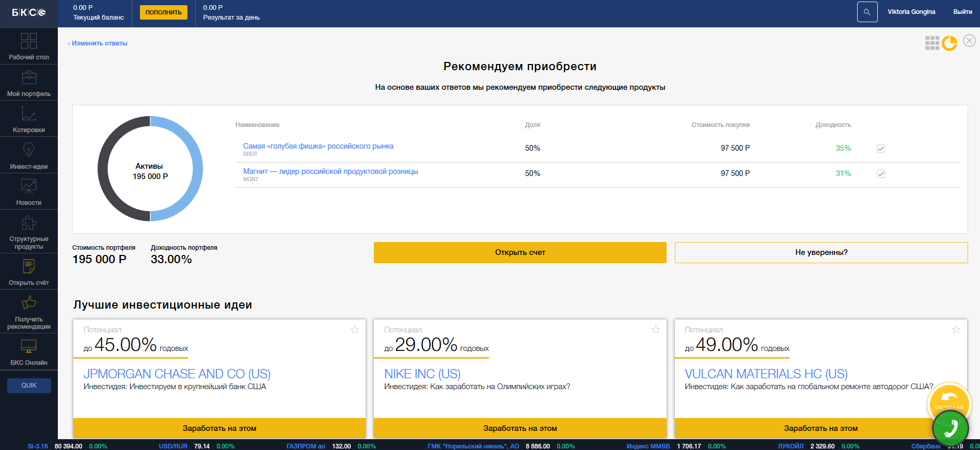Image resolution: width=980 pixels, height=450 pixels.
Task: Click the БКС logo
Action: tap(29, 12)
